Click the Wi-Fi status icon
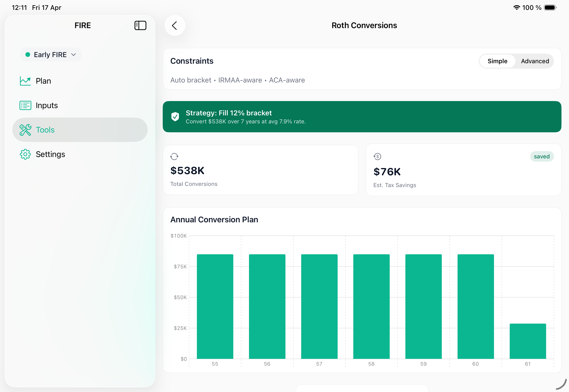 [x=516, y=8]
